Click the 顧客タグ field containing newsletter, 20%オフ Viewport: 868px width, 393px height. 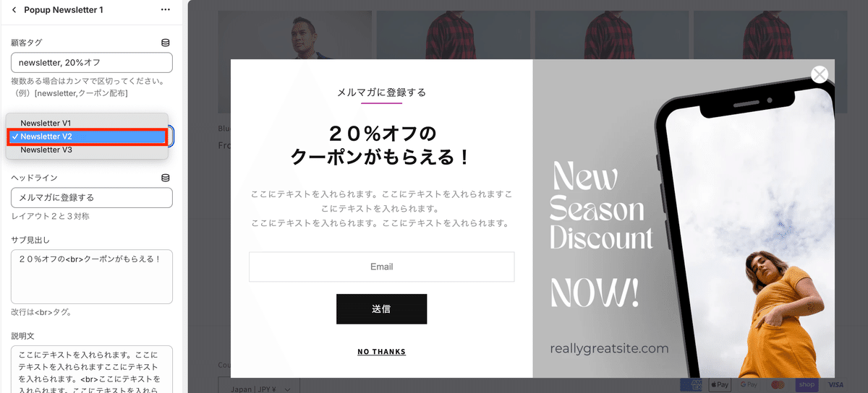[92, 63]
